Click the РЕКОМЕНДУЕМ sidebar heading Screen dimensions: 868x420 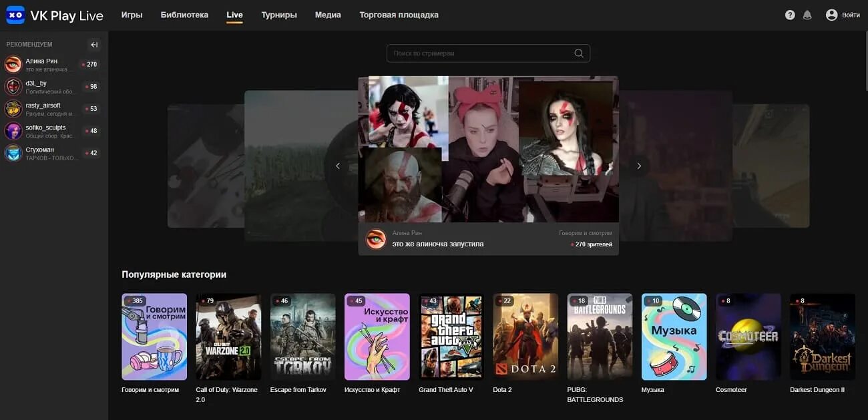pos(29,45)
